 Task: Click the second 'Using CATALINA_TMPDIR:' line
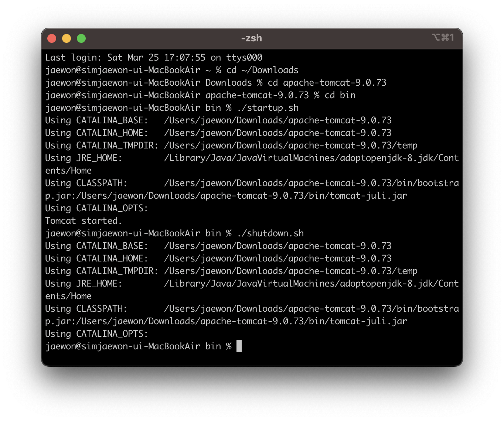[231, 271]
